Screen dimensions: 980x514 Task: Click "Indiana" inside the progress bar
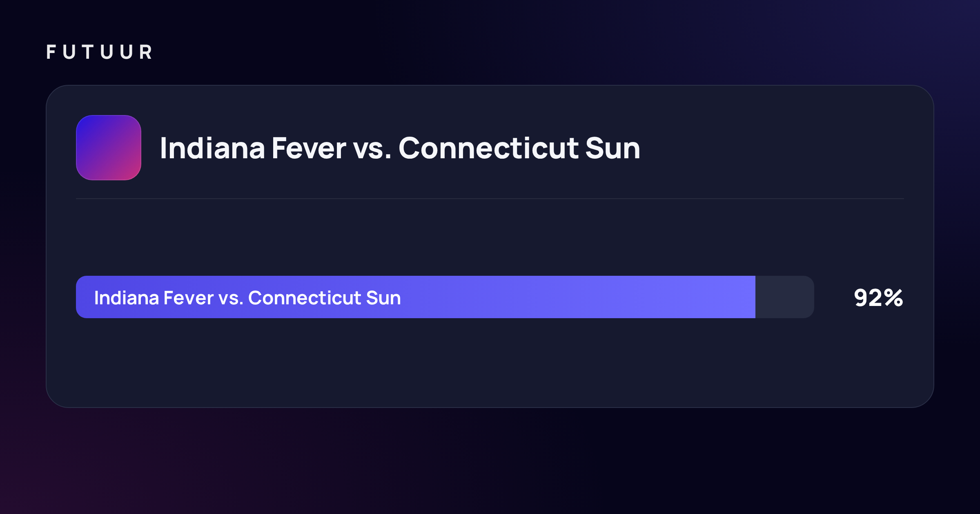tap(127, 298)
